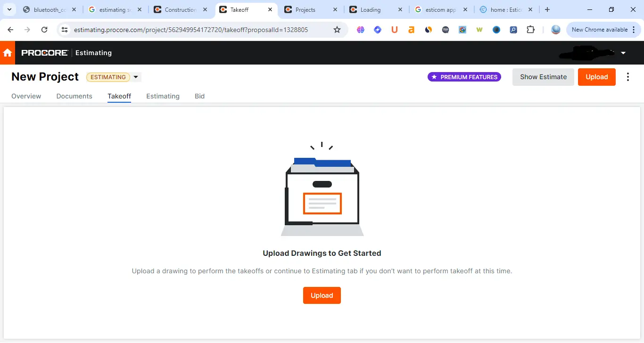
Task: Go back with the browser back arrow
Action: 10,30
